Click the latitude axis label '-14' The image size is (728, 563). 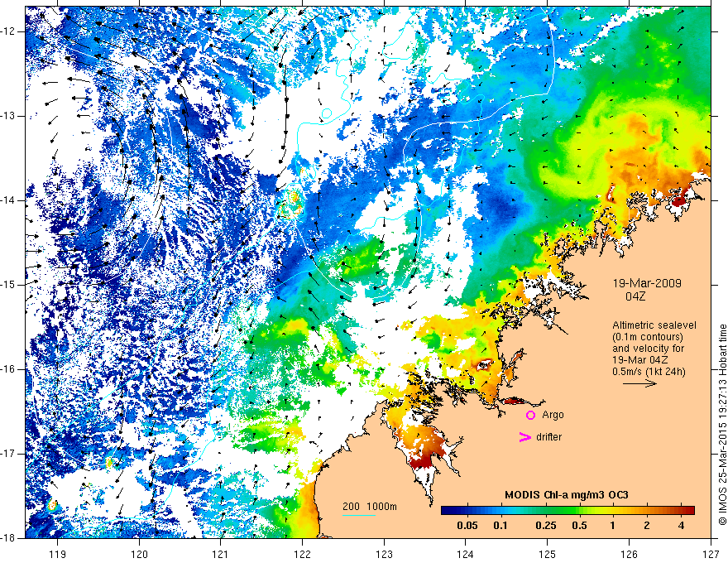[x=8, y=200]
